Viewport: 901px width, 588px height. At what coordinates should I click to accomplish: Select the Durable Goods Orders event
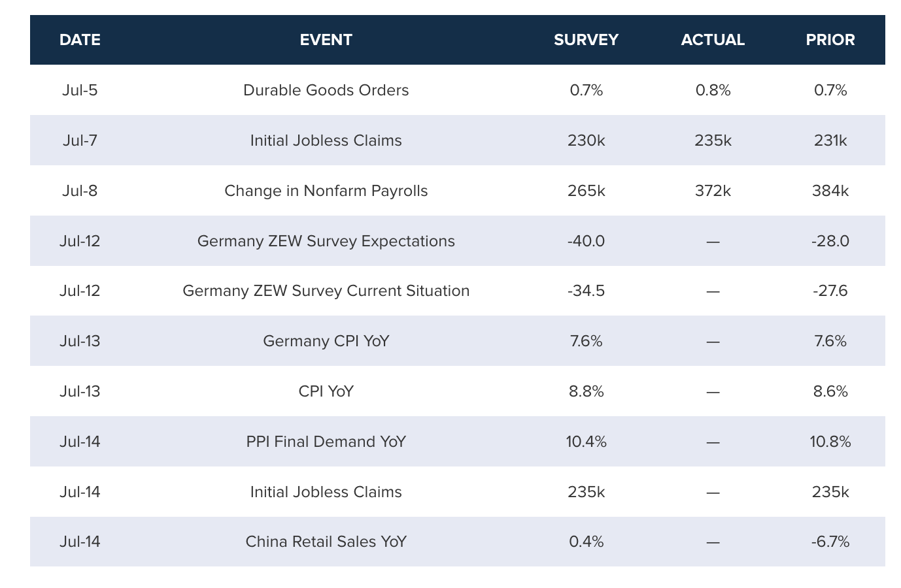tap(326, 90)
